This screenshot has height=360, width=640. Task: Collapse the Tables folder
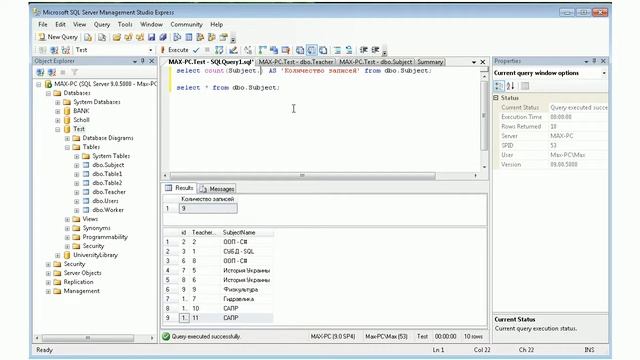tap(67, 147)
